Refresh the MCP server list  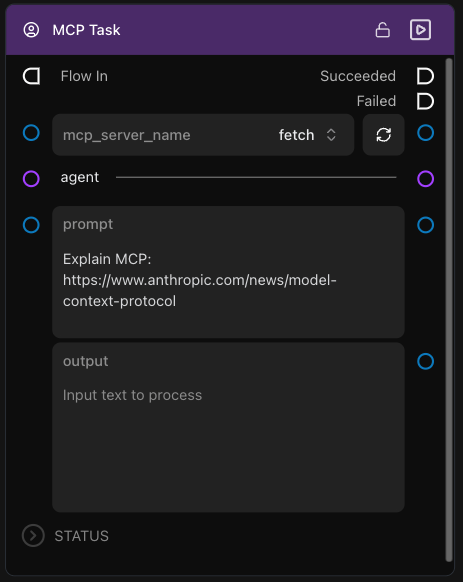point(384,135)
